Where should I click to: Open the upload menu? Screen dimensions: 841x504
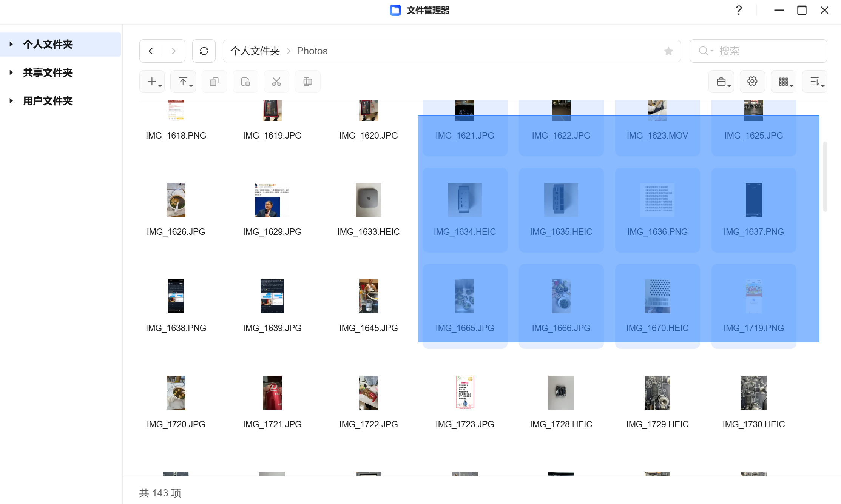click(183, 82)
